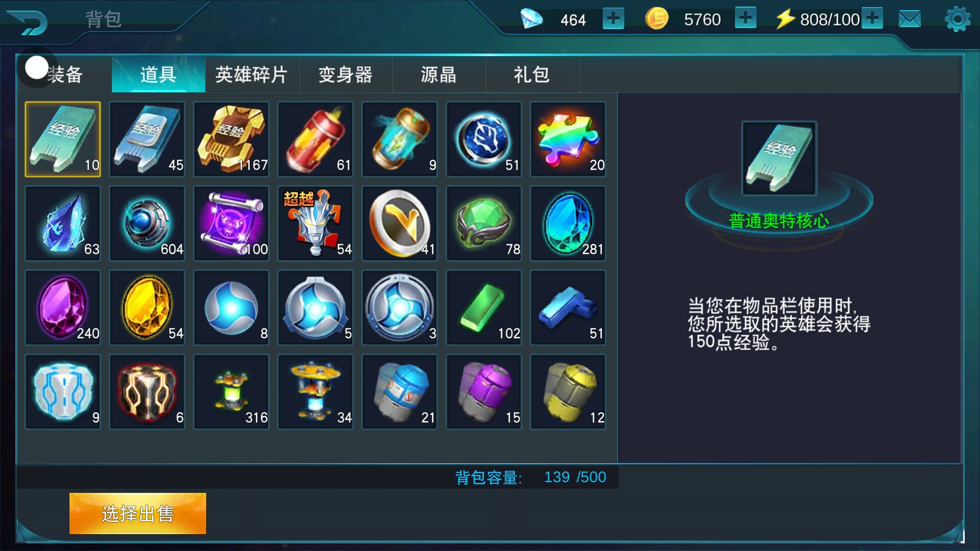Switch to the 英雄碎片 tab

tap(252, 74)
